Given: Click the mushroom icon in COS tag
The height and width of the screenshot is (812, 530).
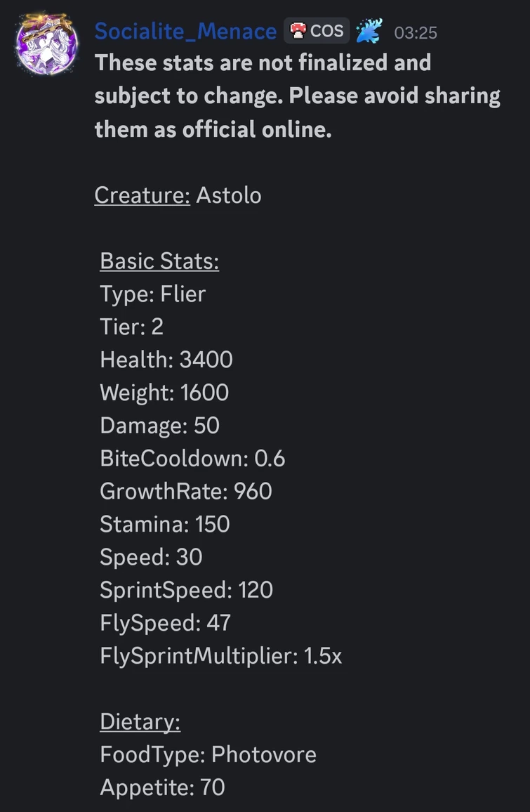Looking at the screenshot, I should click(298, 31).
